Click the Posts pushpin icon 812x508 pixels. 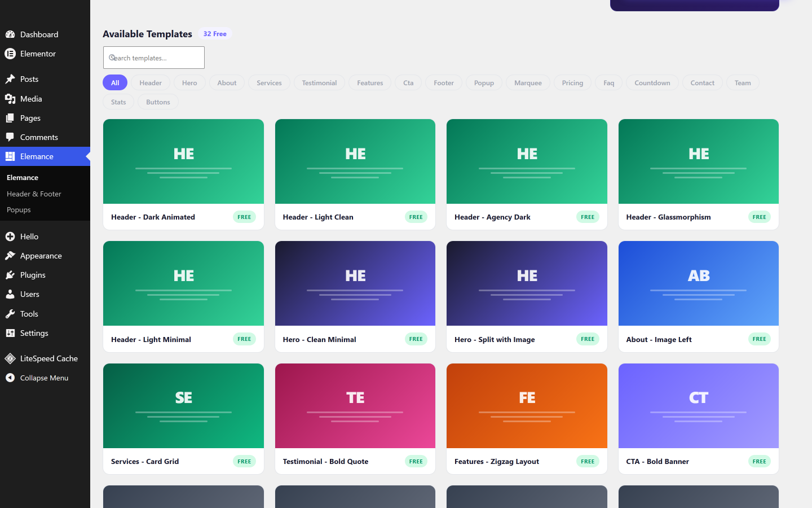tap(10, 79)
